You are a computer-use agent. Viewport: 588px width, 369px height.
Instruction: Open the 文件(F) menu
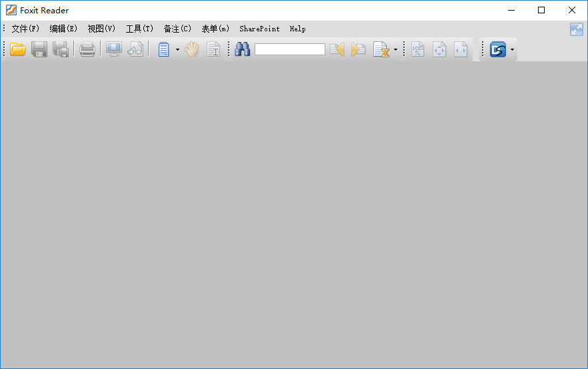[25, 29]
